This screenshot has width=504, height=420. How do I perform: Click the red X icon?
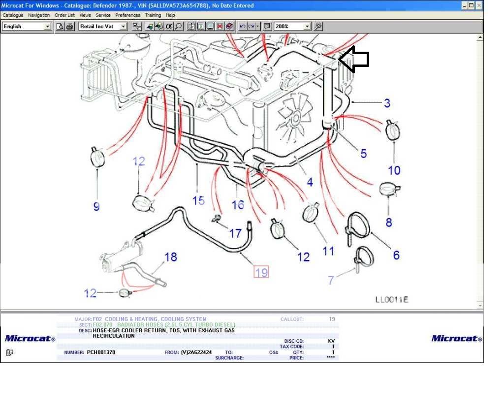coord(220,27)
